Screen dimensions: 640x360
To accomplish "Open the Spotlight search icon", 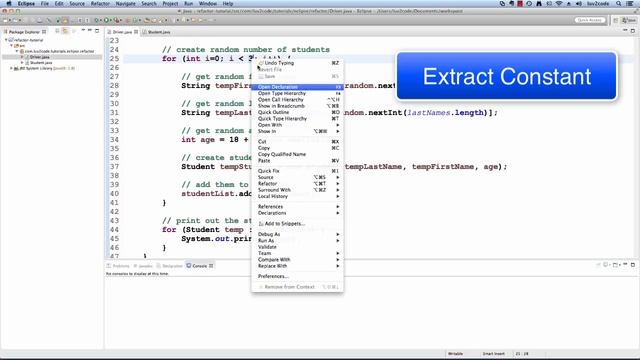I will (x=619, y=4).
